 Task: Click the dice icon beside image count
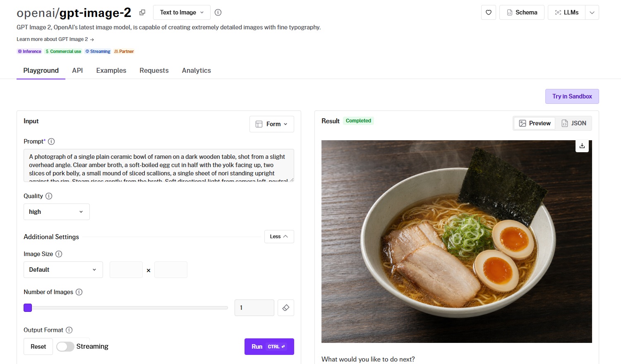[x=285, y=308]
